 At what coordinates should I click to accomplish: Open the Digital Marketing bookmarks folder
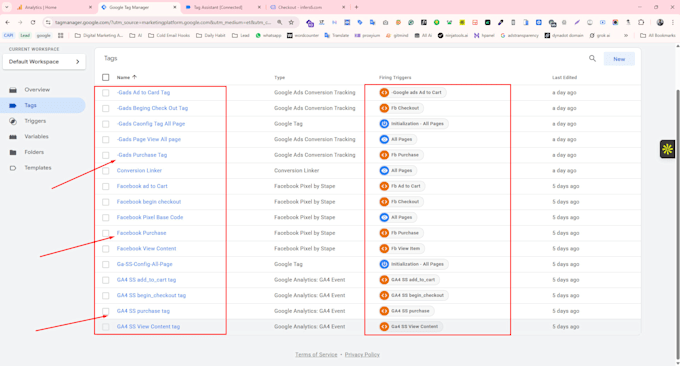pyautogui.click(x=99, y=36)
